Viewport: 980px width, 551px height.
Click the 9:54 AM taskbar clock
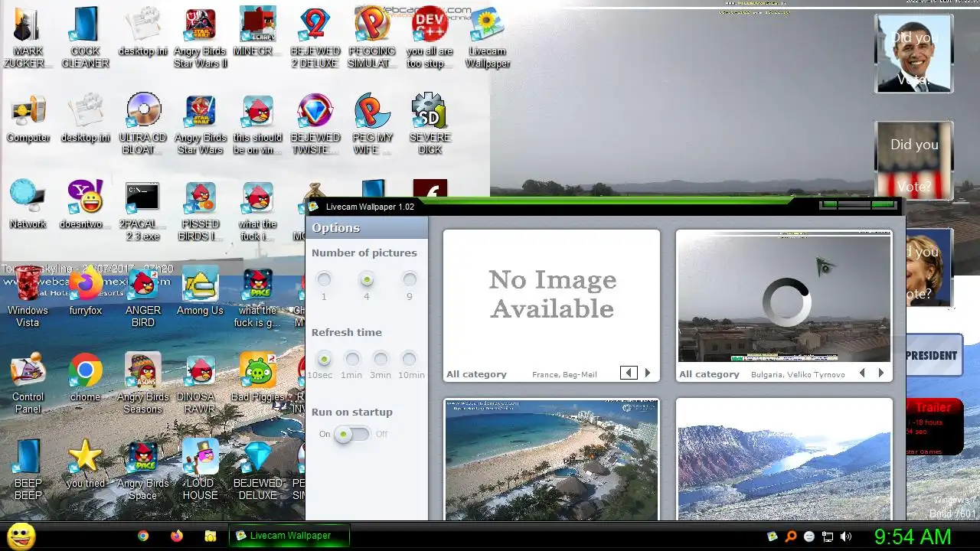pyautogui.click(x=913, y=536)
